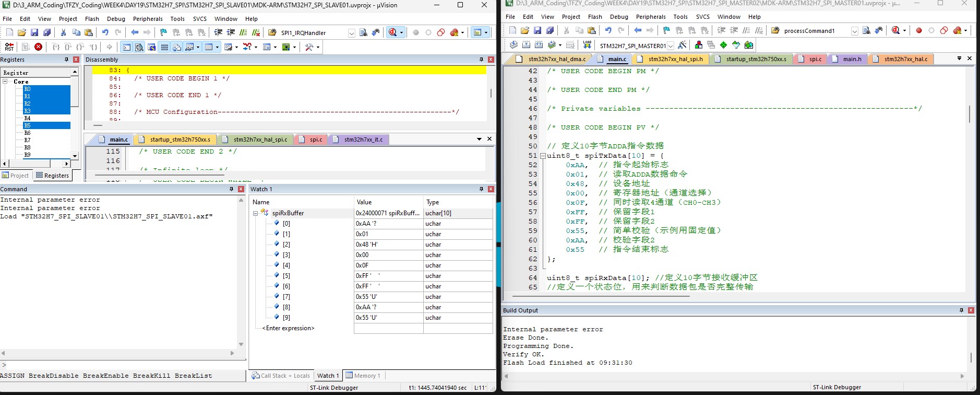
Task: Close the Registers pane
Action: pyautogui.click(x=76, y=60)
